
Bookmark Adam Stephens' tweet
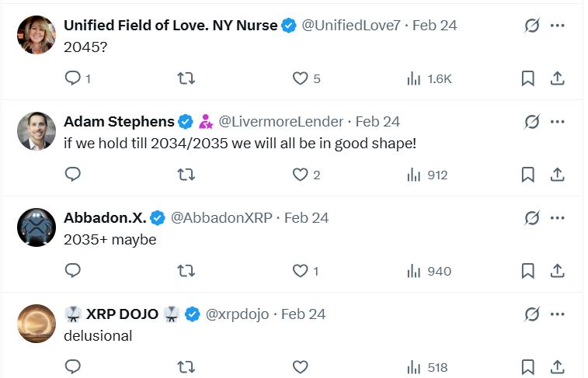coord(527,175)
